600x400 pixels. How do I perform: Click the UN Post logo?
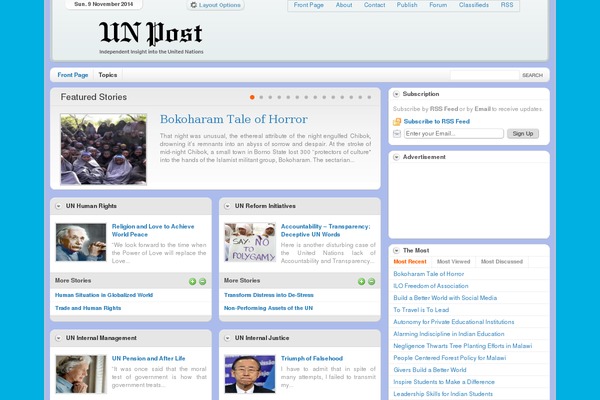pos(151,37)
